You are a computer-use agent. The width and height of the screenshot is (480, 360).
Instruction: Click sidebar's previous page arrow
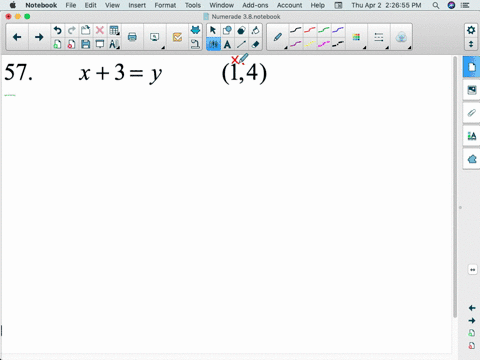point(472,308)
